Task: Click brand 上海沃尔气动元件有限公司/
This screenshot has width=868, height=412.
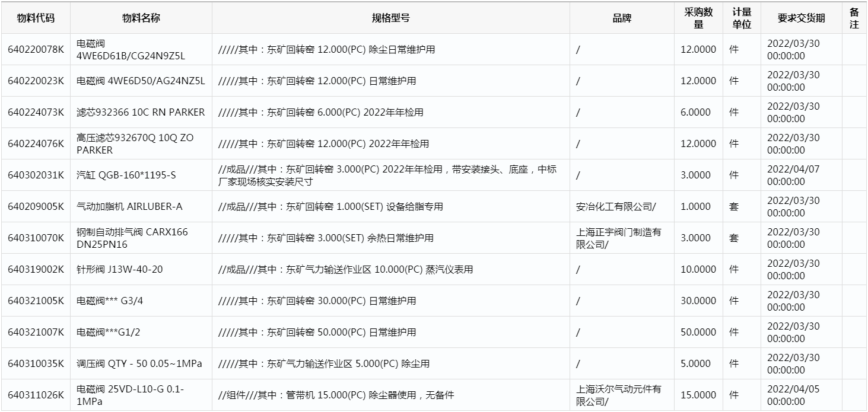Action: click(x=619, y=395)
